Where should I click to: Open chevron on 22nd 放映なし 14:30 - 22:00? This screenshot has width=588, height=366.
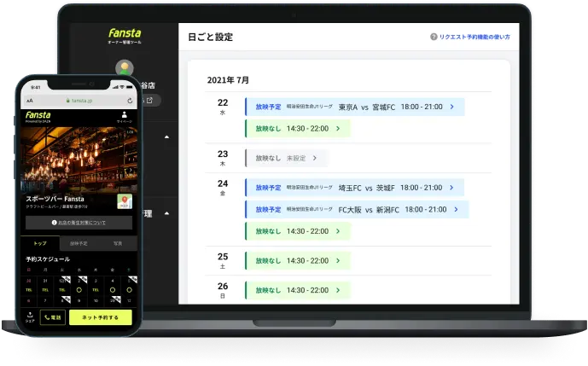click(x=338, y=129)
